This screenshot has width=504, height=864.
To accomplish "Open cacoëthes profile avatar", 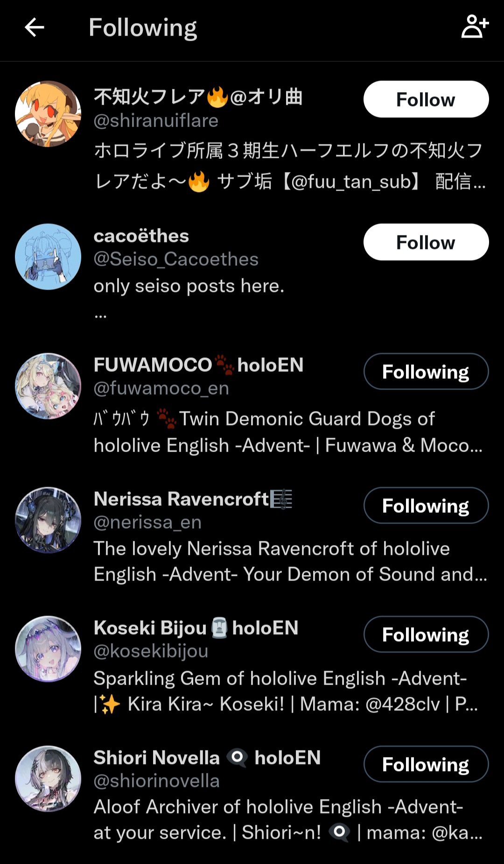I will click(48, 257).
